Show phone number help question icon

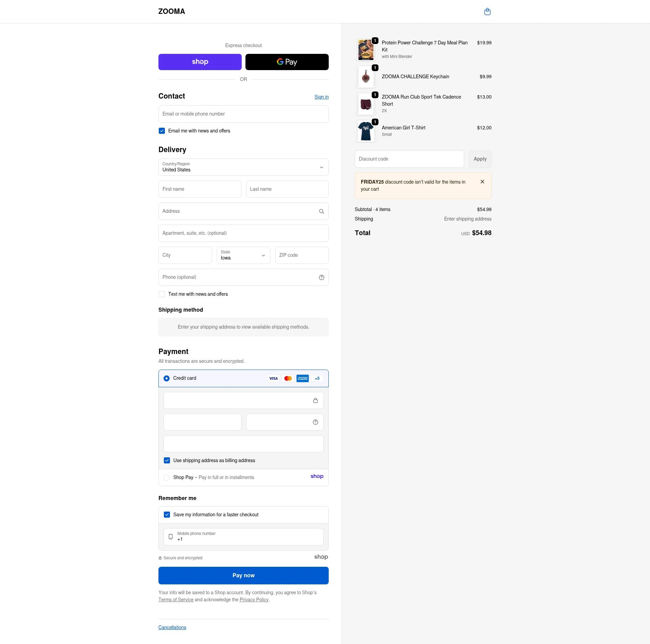coord(321,277)
